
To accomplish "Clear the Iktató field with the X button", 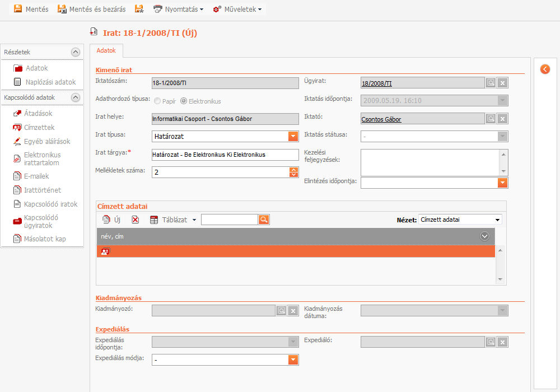I will coord(502,119).
